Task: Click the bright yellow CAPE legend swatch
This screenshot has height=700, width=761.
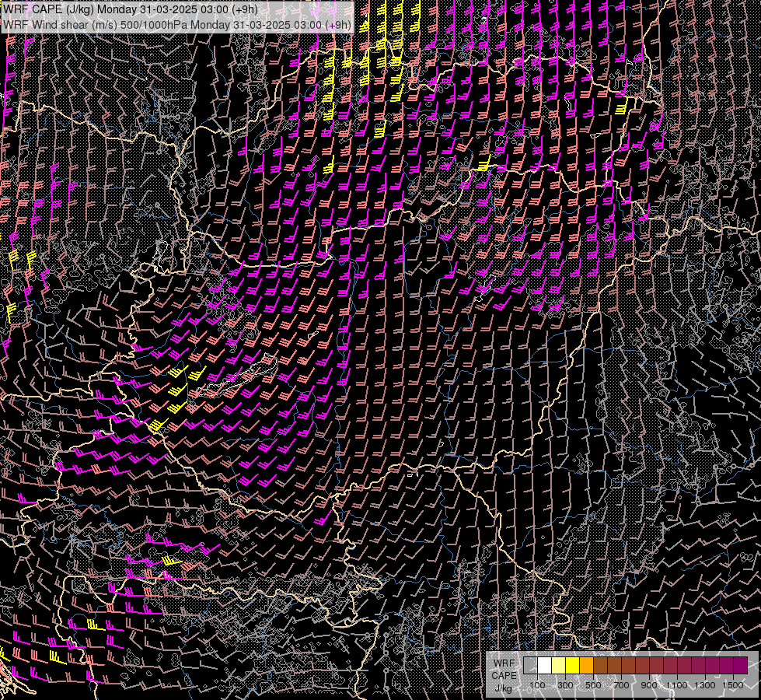Action: pos(573,665)
